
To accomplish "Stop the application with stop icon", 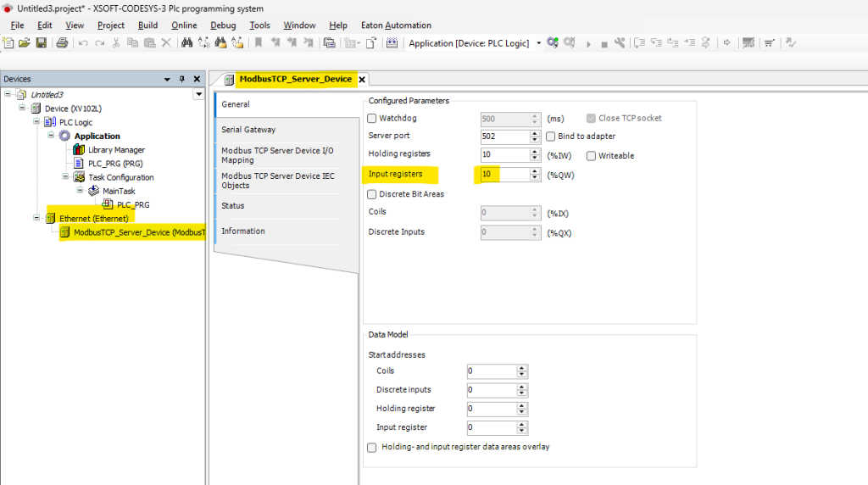I will click(x=604, y=44).
